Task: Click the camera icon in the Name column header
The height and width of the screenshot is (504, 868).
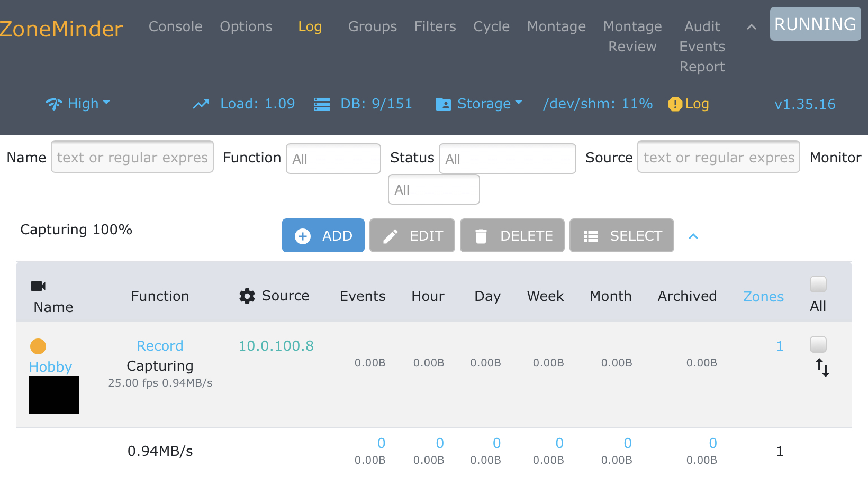Action: pos(38,286)
